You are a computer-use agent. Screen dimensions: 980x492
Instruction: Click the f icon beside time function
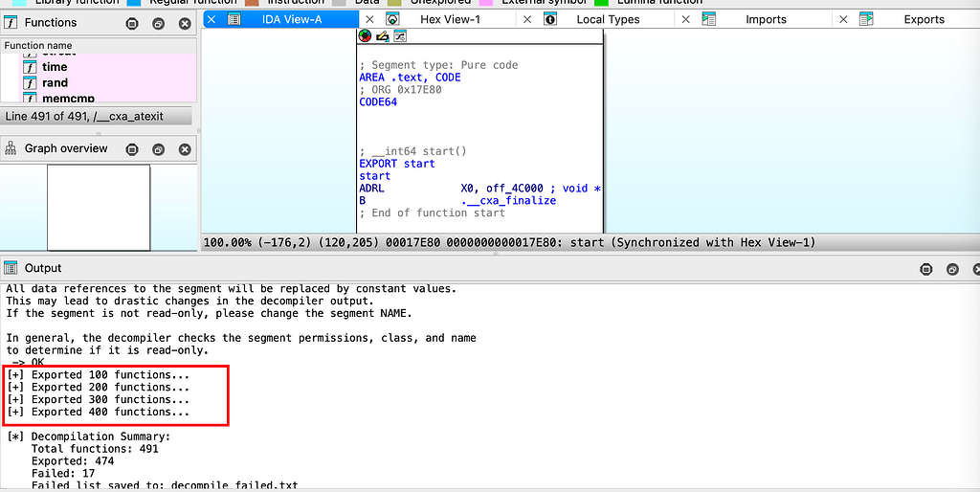[x=30, y=67]
